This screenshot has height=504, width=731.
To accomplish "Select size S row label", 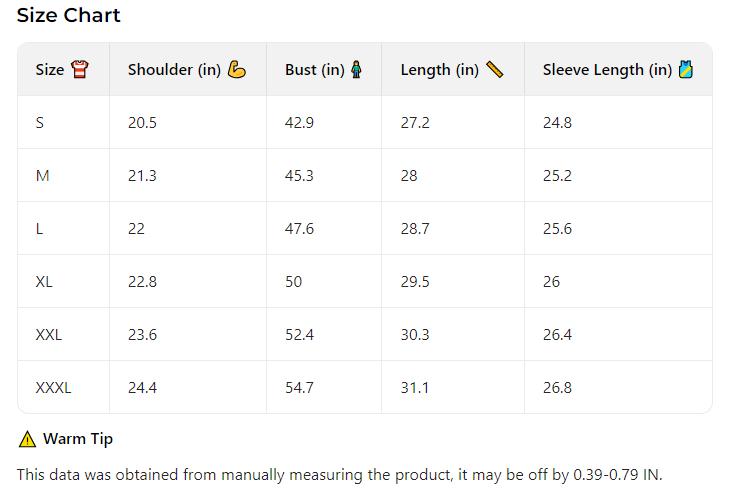I will (x=40, y=123).
